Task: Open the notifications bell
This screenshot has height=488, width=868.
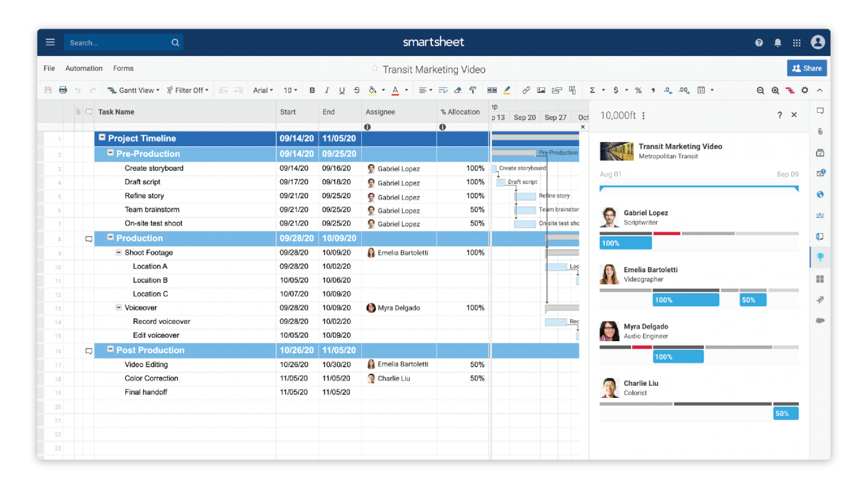Action: tap(778, 43)
